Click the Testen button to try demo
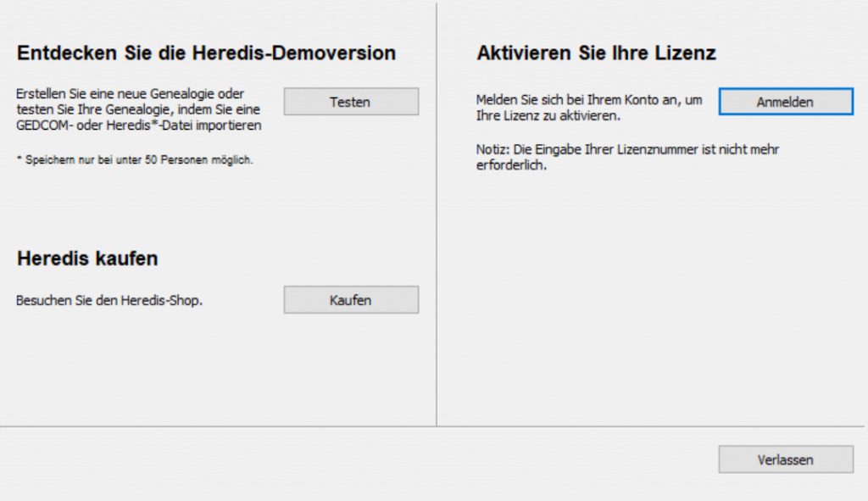 pyautogui.click(x=350, y=101)
